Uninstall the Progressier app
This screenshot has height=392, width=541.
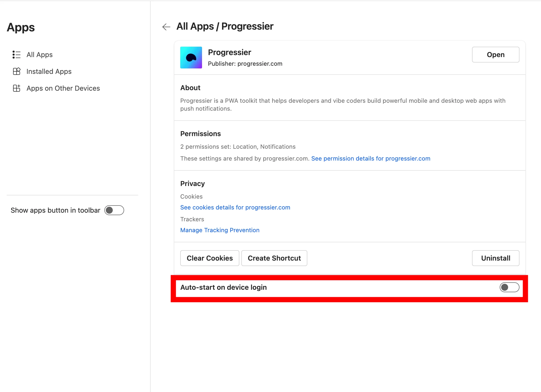496,258
